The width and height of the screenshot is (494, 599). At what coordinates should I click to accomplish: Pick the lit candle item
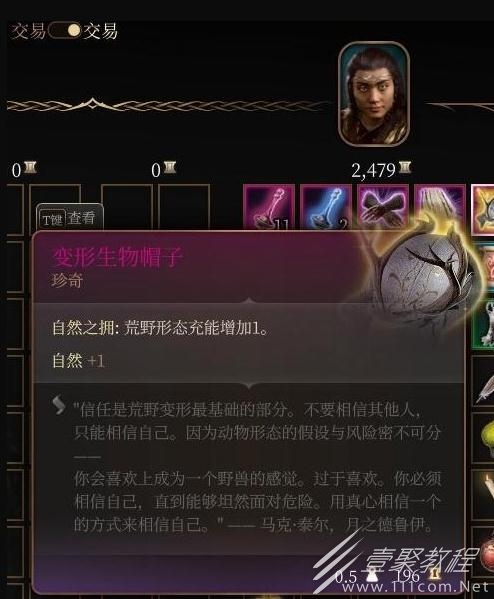point(484,495)
